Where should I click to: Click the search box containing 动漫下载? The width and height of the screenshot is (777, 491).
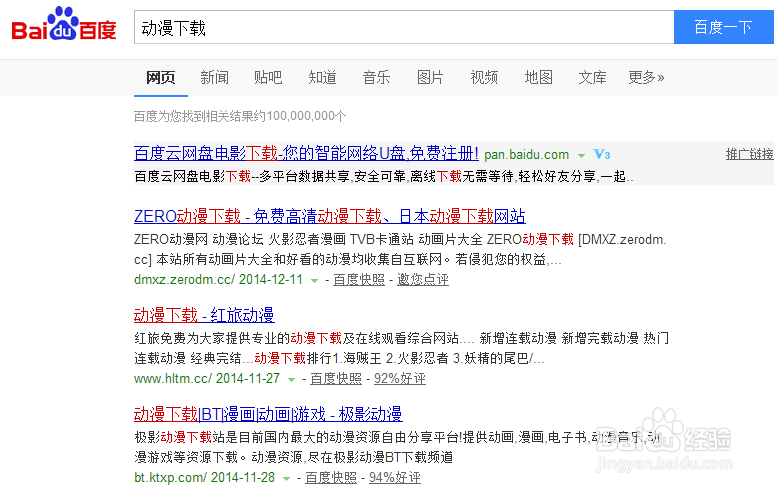click(404, 27)
